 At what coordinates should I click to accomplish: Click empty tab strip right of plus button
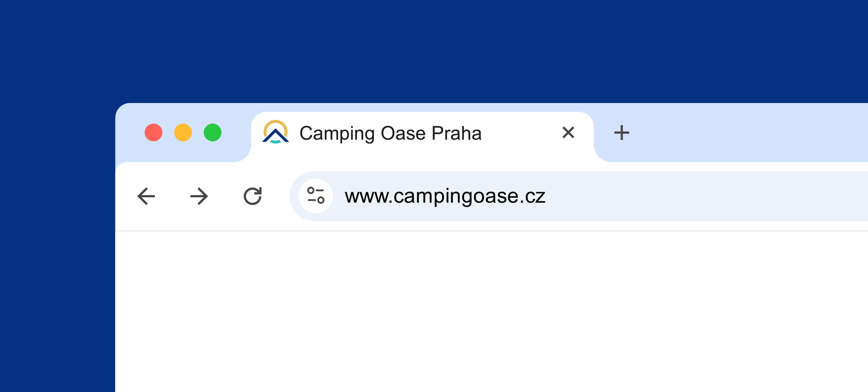pos(746,133)
